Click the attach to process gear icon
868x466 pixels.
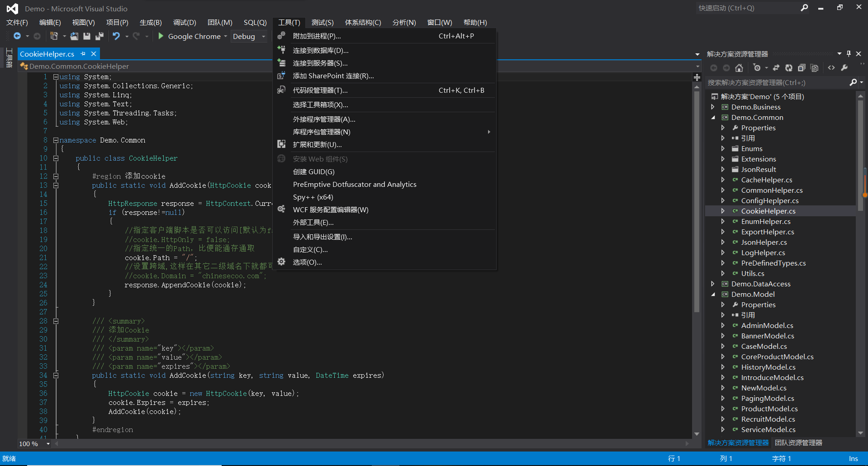(x=281, y=36)
